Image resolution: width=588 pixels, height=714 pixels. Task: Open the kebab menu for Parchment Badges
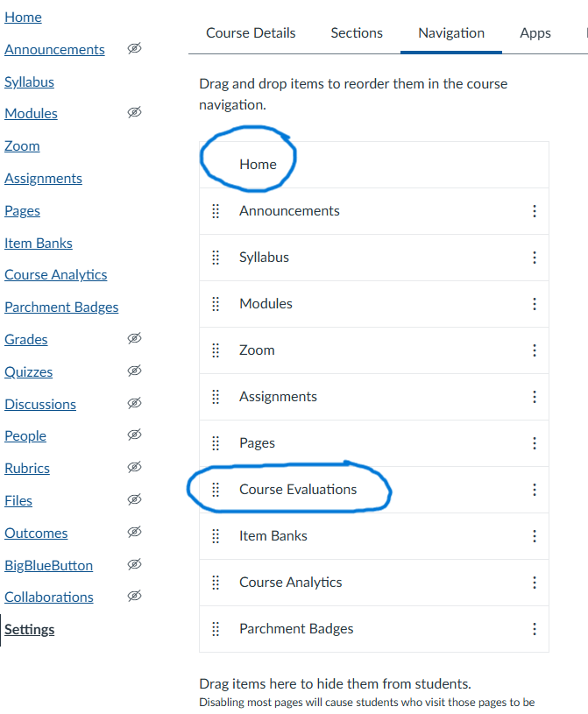[x=534, y=629]
